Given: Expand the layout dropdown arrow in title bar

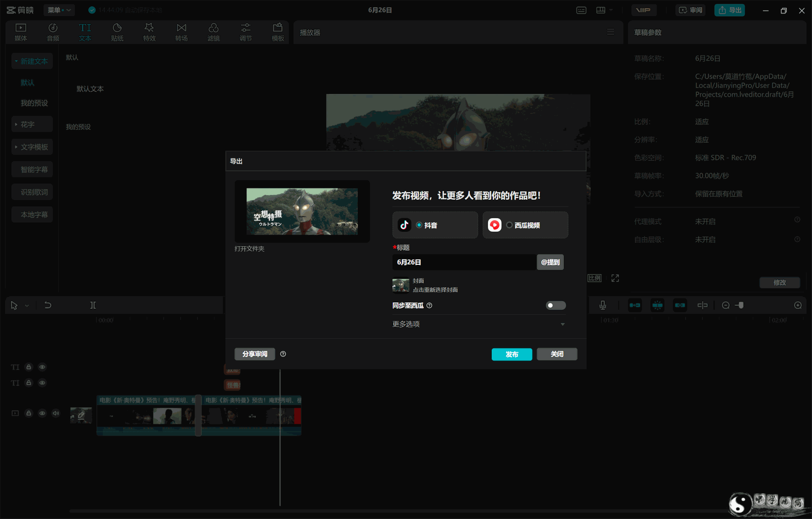Looking at the screenshot, I should tap(611, 10).
